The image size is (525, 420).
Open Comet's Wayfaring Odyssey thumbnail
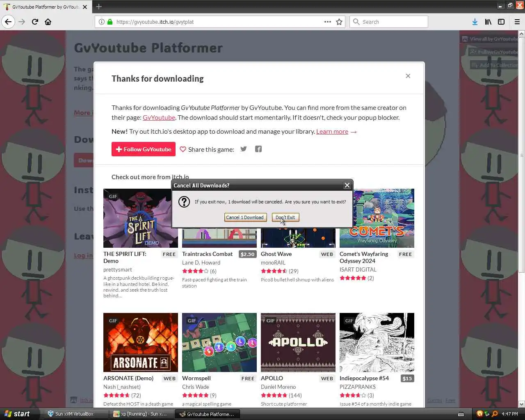pos(377,218)
